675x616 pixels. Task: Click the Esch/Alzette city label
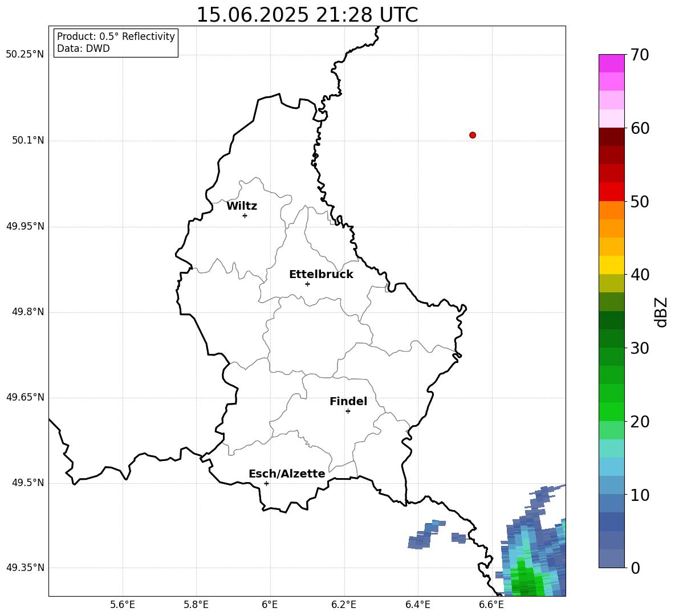pos(287,474)
